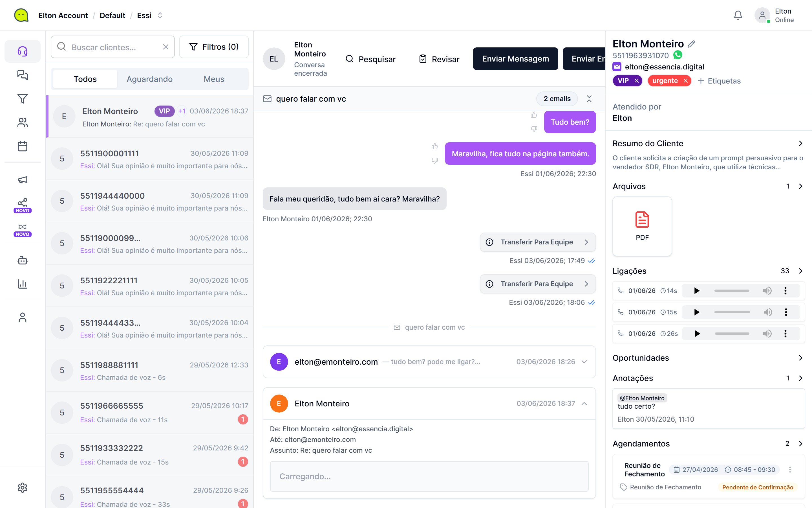Select the Aguardando tab
Viewport: 812px width, 508px height.
[x=150, y=79]
